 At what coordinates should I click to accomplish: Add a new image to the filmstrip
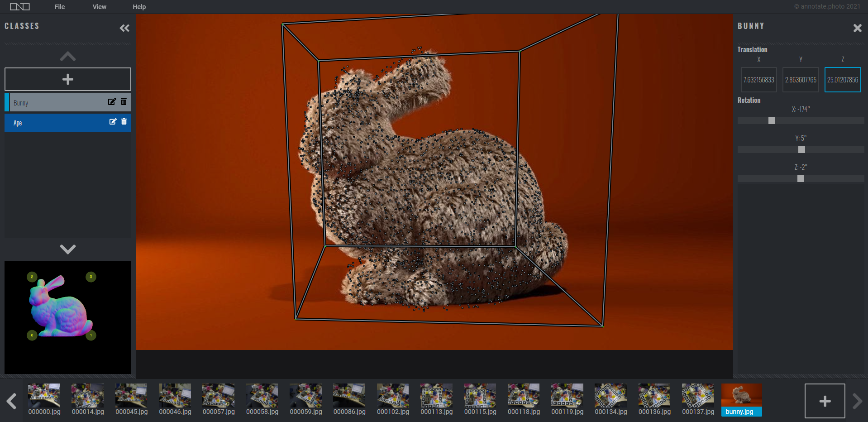tap(825, 401)
